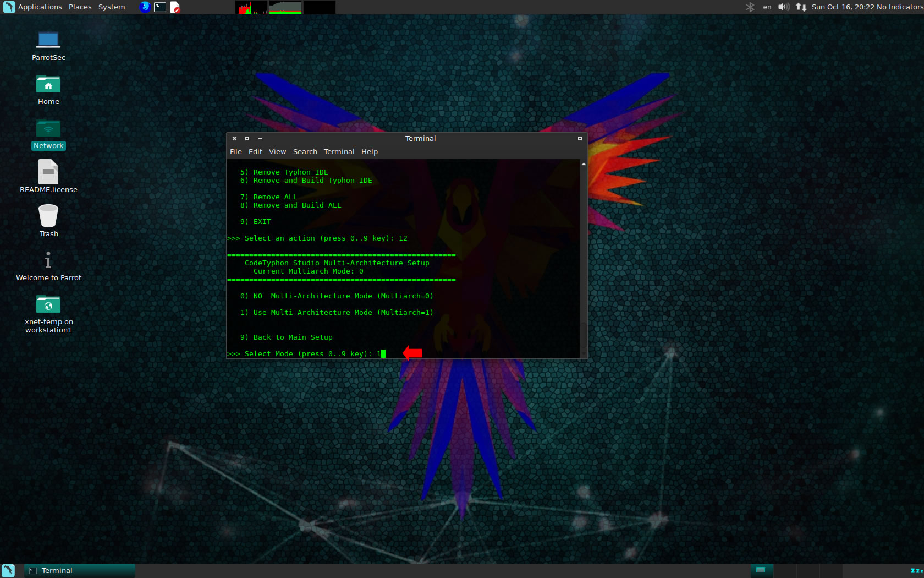Open the Firefox browser launcher in top panel
This screenshot has width=924, height=578.
tap(145, 7)
